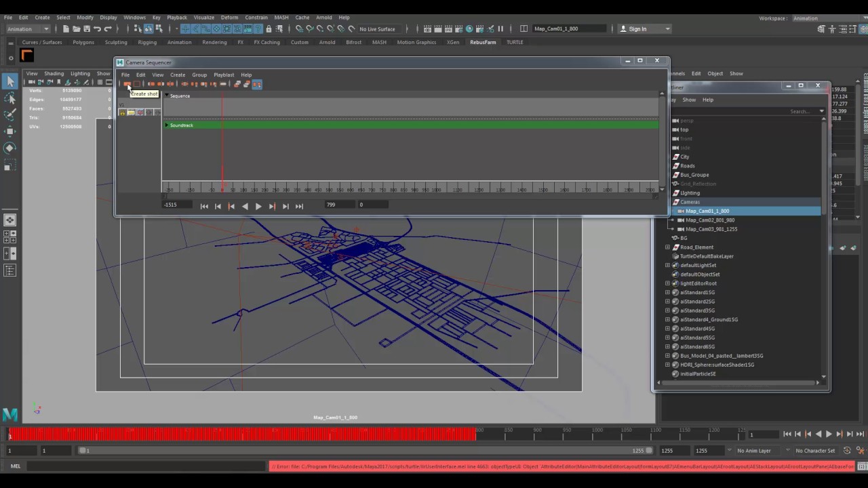Toggle lock on sequencer track V1

[122, 113]
